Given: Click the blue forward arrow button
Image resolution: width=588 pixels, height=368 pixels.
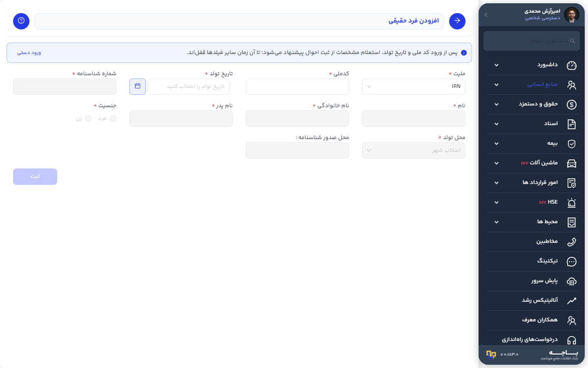Looking at the screenshot, I should pyautogui.click(x=457, y=21).
